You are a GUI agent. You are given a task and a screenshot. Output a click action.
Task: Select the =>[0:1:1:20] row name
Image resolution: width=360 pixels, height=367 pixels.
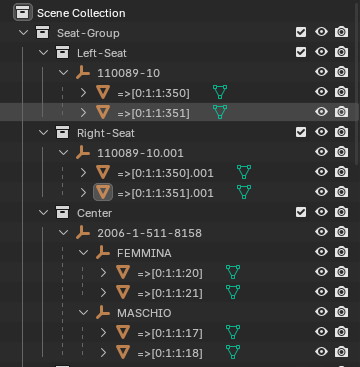point(170,273)
